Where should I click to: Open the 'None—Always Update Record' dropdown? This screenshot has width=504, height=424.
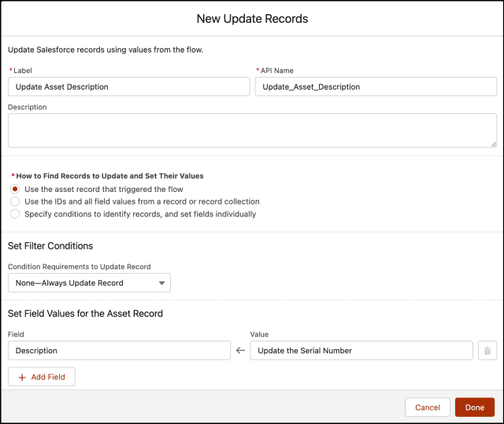pyautogui.click(x=89, y=283)
